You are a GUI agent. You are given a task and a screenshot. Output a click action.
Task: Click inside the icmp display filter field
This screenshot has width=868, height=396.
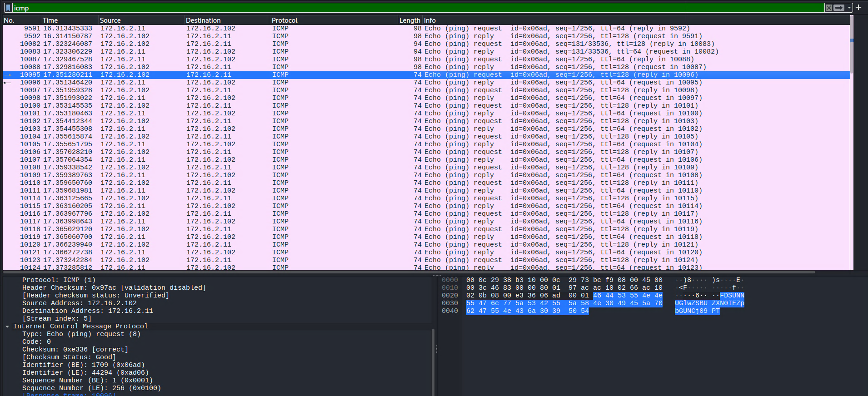tap(418, 8)
